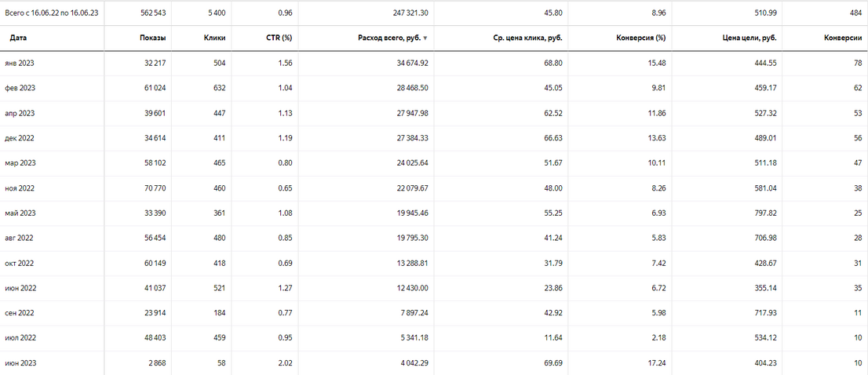
Task: Click the total row date range label
Action: pos(52,13)
